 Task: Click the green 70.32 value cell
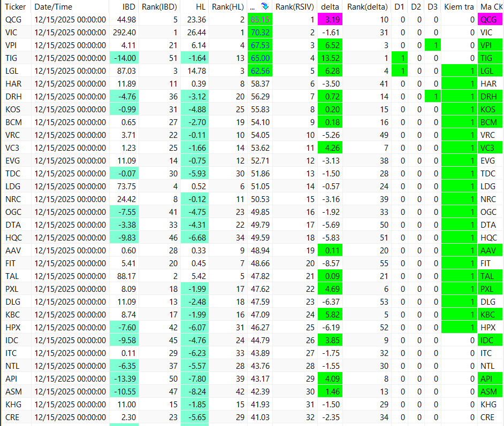pyautogui.click(x=260, y=33)
